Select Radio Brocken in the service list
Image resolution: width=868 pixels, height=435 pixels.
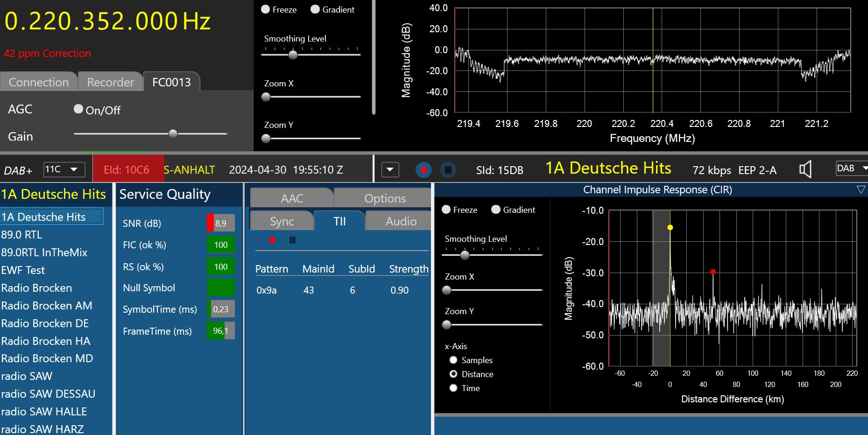[x=36, y=288]
